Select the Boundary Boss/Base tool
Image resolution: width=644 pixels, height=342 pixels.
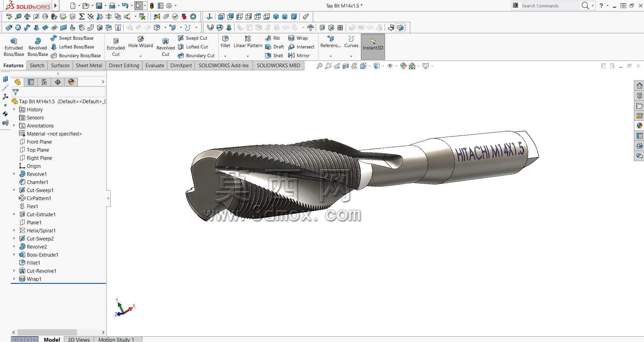[76, 55]
